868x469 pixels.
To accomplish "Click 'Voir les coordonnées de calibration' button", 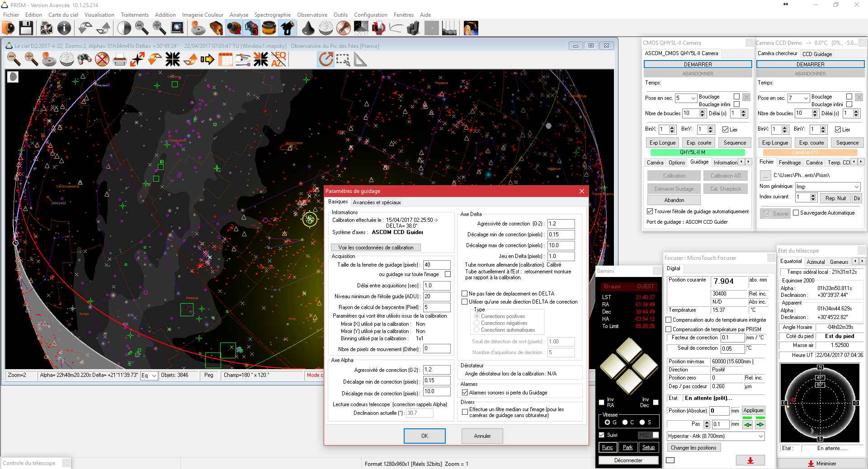I will pos(376,248).
